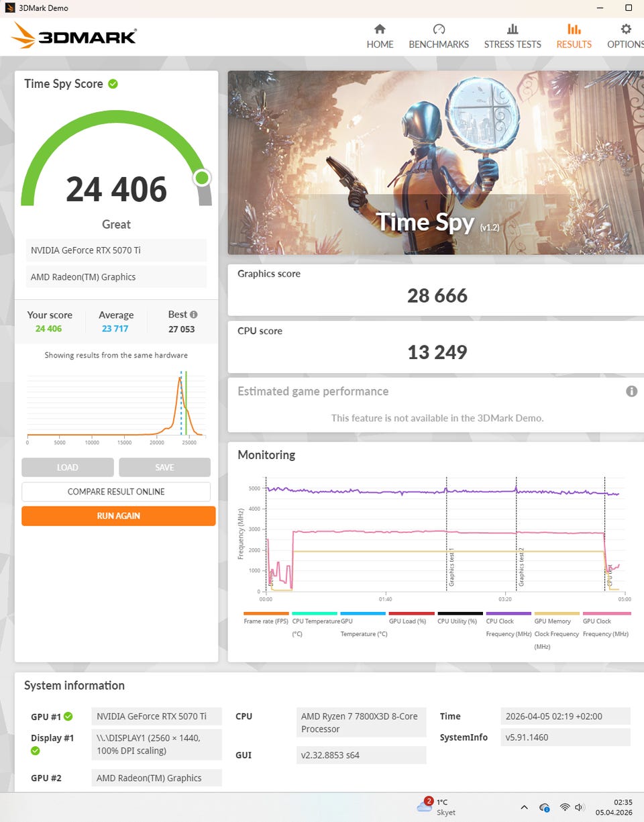Click the Average score 23 717
644x822 pixels.
coord(115,329)
